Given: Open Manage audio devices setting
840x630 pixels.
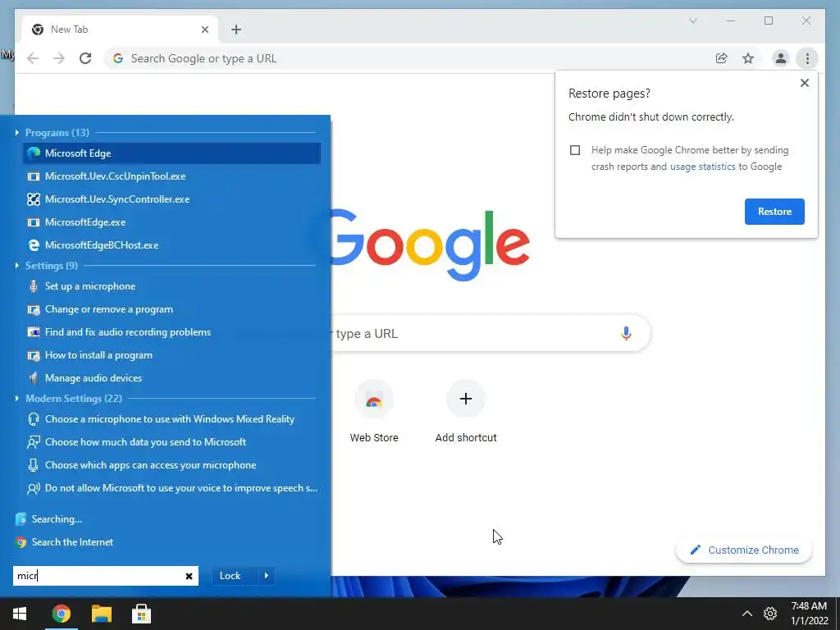Looking at the screenshot, I should [172, 378].
